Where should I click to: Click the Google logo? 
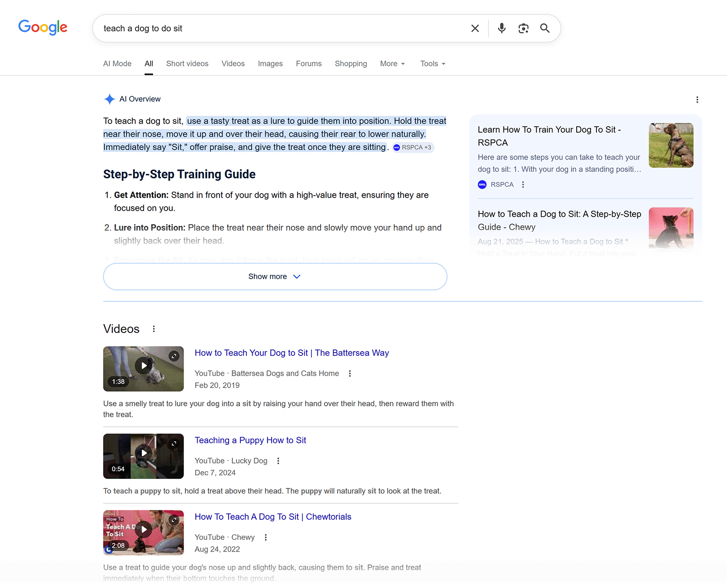click(43, 28)
